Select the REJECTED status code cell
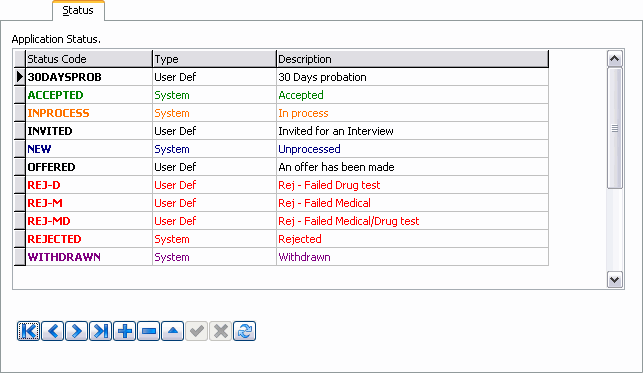The image size is (643, 373). 89,239
